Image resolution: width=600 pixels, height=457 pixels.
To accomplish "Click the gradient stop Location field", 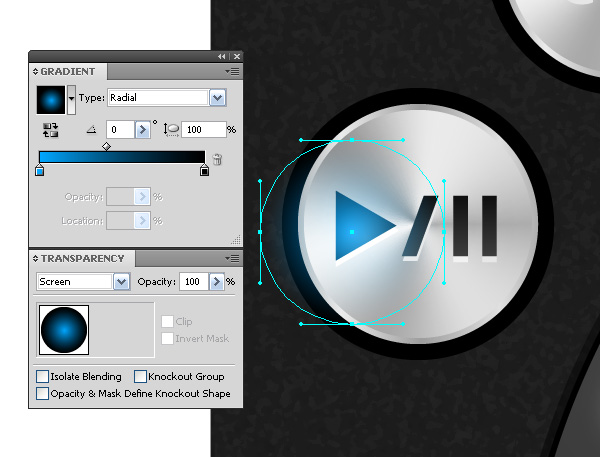I will [x=120, y=221].
